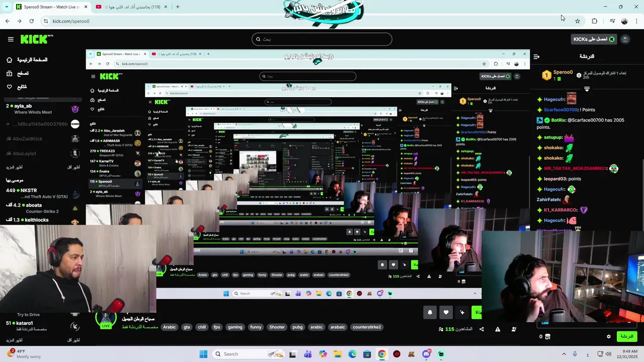Open Discord from the taskbar

[426, 354]
